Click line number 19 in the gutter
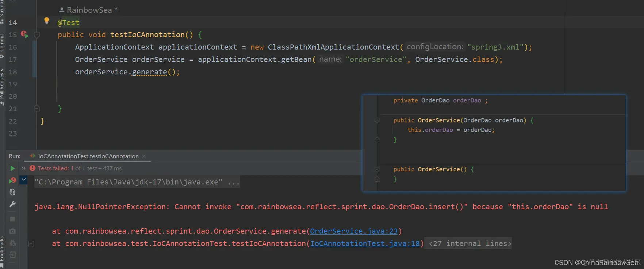This screenshot has height=269, width=644. click(x=13, y=84)
